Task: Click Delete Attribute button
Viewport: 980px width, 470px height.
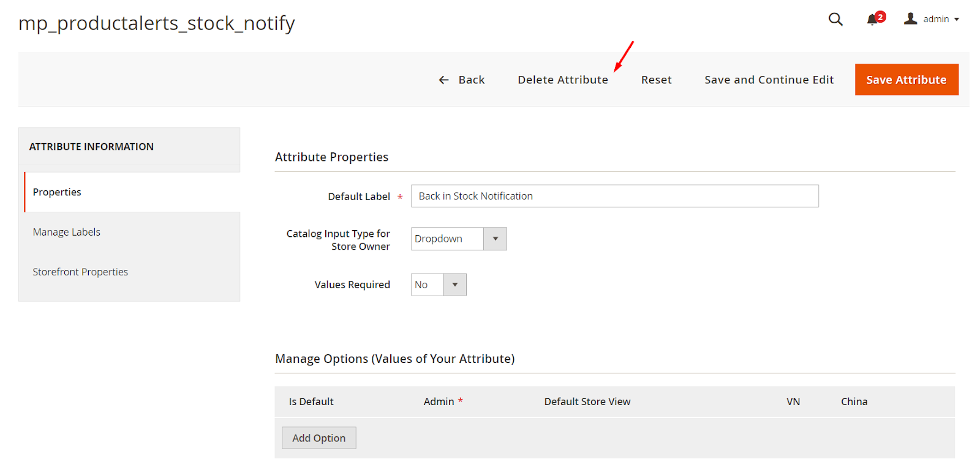Action: (562, 80)
